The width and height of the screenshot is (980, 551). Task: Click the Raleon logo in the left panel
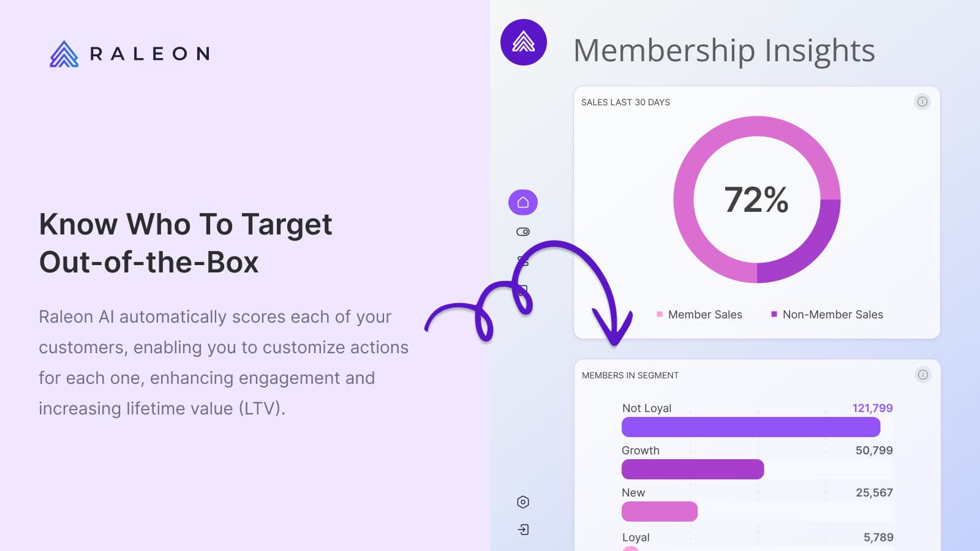(130, 54)
